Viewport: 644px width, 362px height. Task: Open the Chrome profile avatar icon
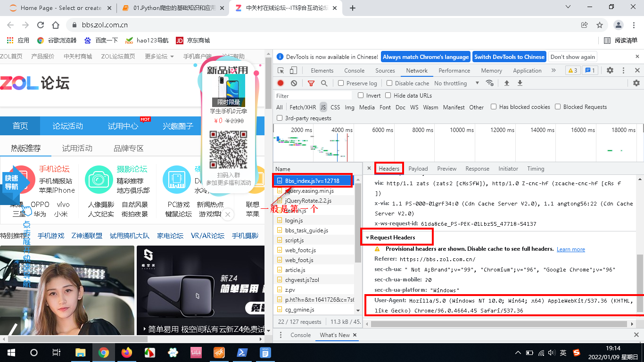619,25
